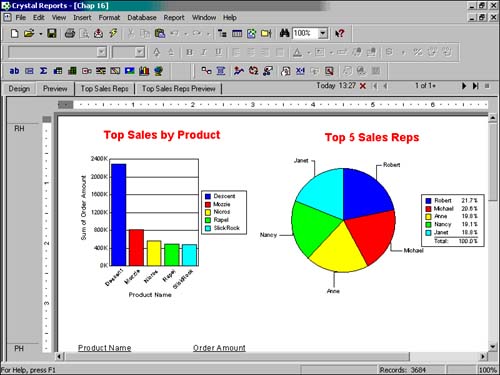Jump to last page navigation button
The width and height of the screenshot is (500, 375).
(476, 86)
